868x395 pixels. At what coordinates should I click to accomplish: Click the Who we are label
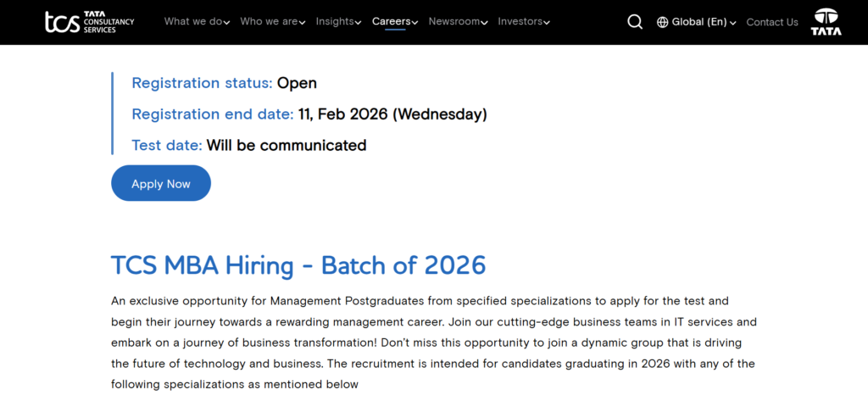coord(268,21)
